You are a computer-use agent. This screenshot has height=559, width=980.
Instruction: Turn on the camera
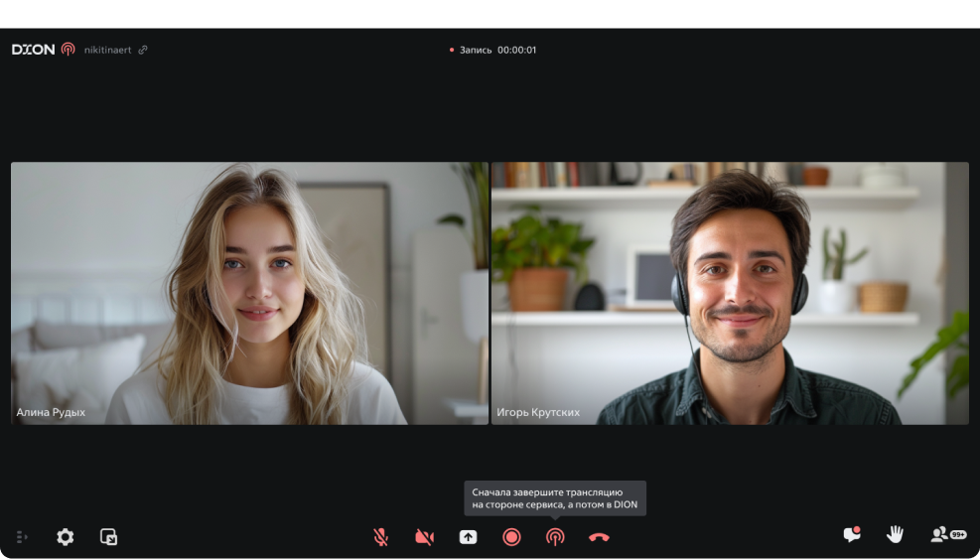(424, 537)
